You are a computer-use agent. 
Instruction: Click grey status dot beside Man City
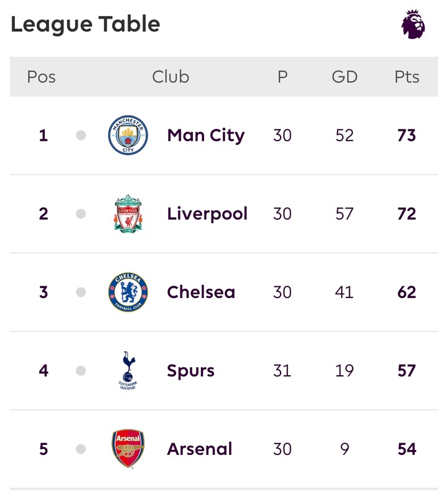pos(81,136)
